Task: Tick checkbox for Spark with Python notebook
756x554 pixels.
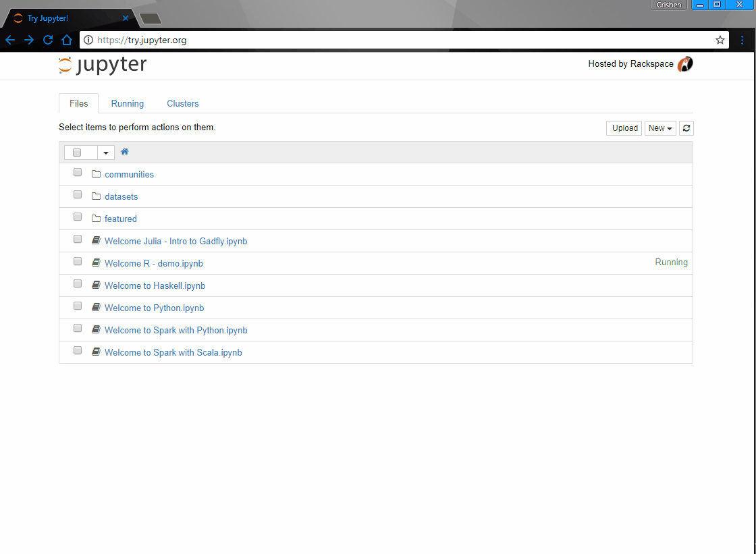Action: coord(78,328)
